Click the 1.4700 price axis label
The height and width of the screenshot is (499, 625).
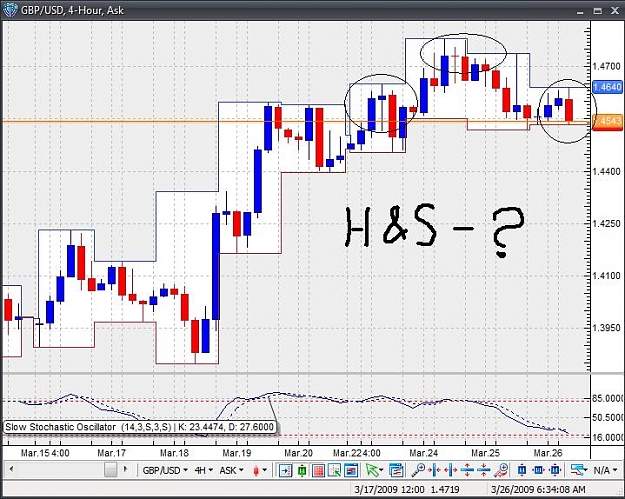[x=607, y=66]
